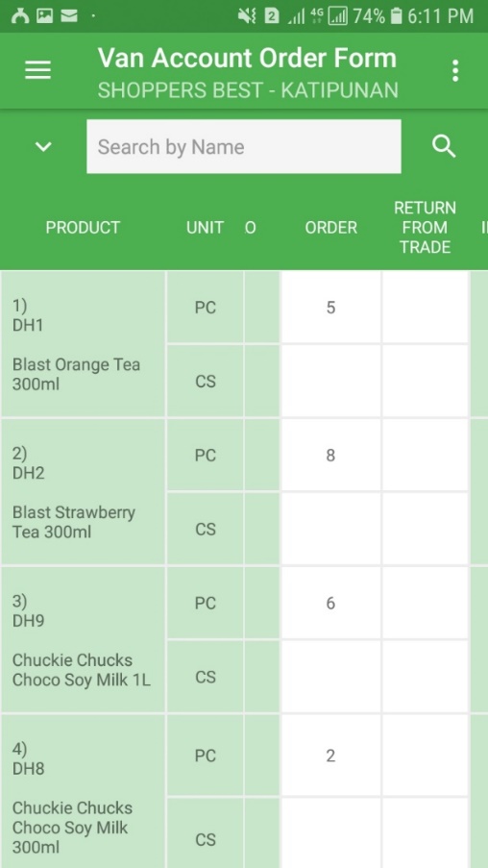Image resolution: width=488 pixels, height=868 pixels.
Task: Edit CS order field for Blast Strawberry Tea
Action: [330, 529]
